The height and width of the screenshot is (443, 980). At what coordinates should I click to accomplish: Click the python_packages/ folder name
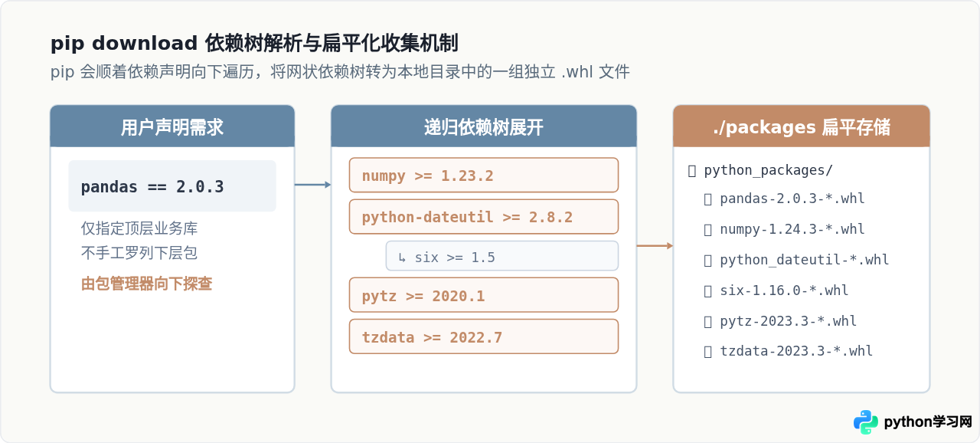point(768,170)
